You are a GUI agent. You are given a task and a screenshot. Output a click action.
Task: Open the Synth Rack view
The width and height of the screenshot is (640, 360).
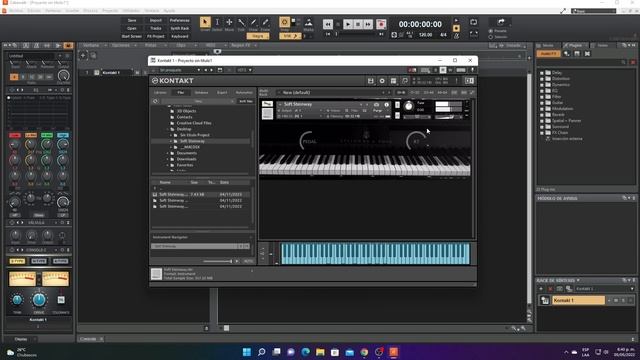tap(180, 28)
